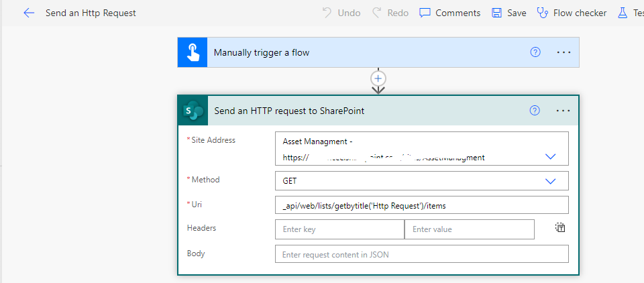Click the Redo toolbar button
Screen dimensions: 644x283
tap(390, 13)
